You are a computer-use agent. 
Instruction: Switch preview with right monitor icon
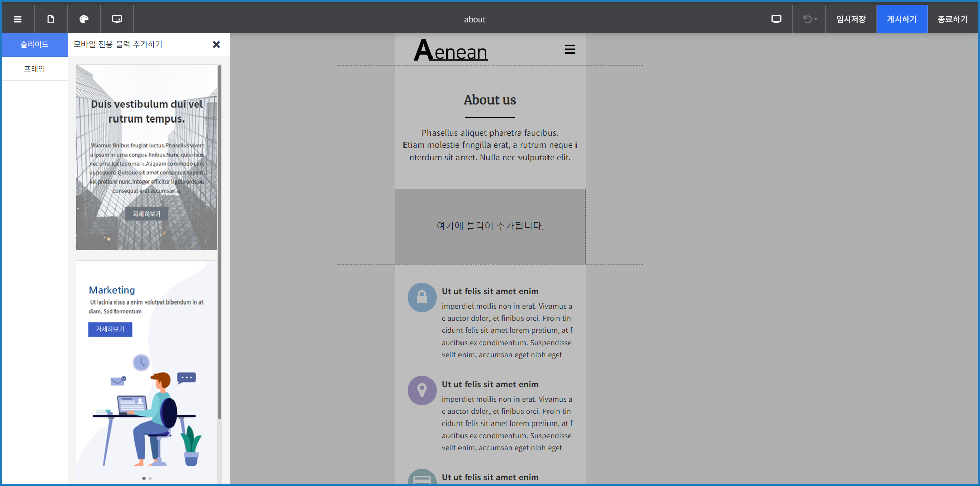(776, 19)
